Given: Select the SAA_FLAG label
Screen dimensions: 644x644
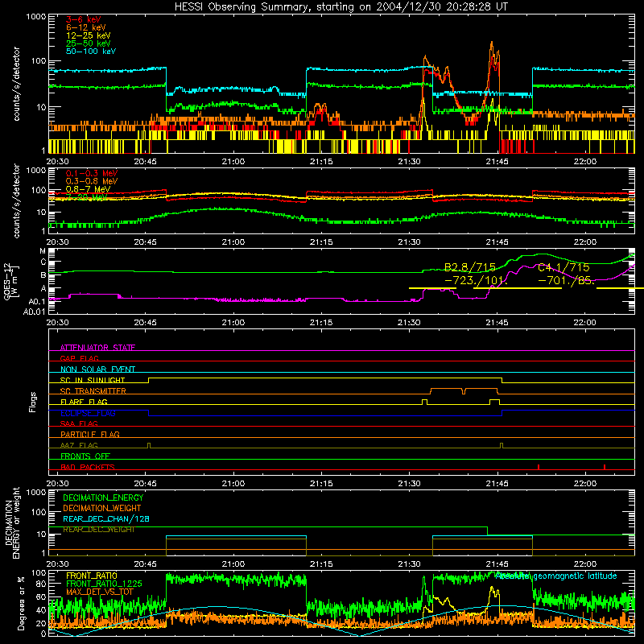Looking at the screenshot, I should (79, 423).
